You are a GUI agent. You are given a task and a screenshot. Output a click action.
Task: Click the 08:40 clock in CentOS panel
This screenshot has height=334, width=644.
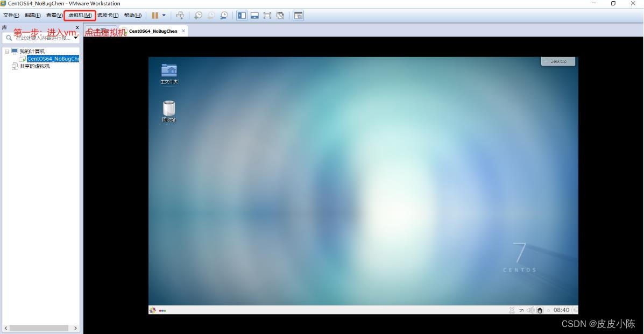pyautogui.click(x=561, y=310)
